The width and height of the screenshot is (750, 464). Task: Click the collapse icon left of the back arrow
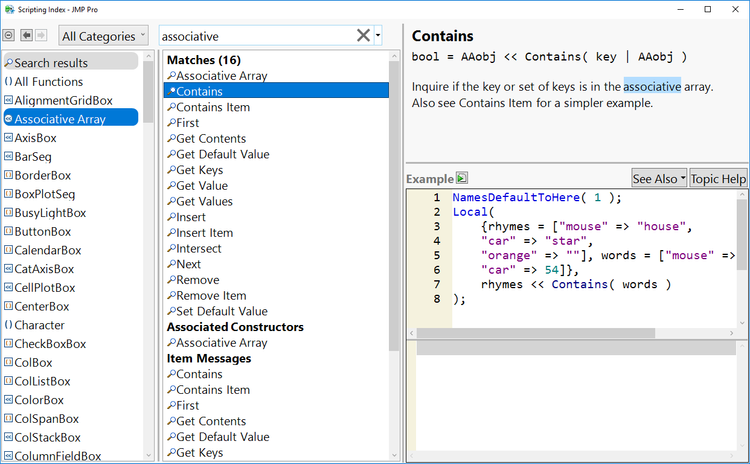(x=9, y=36)
